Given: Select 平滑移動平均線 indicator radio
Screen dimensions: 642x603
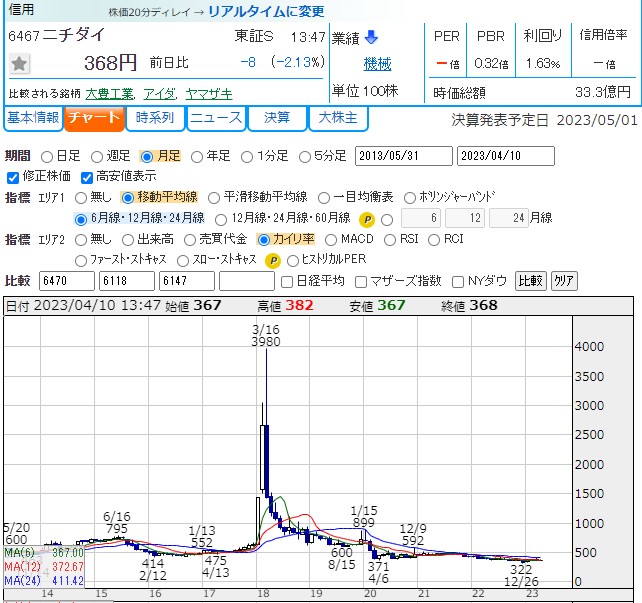Looking at the screenshot, I should [214, 198].
